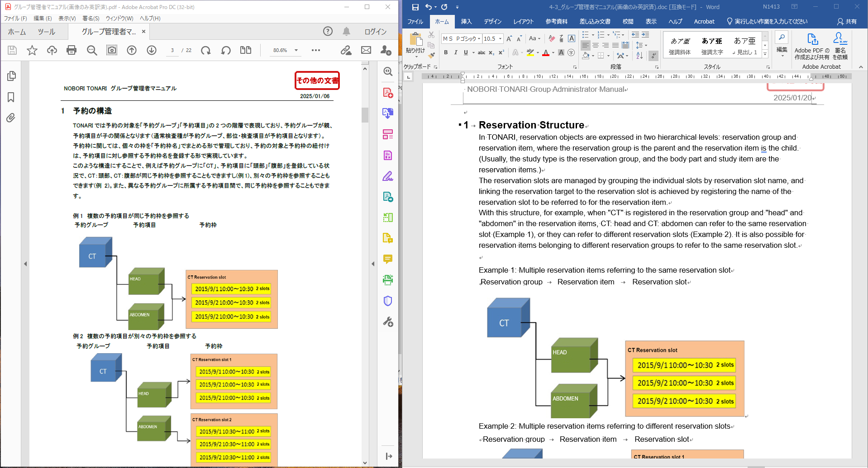This screenshot has width=868, height=468.
Task: Toggle strikethrough abc in Word
Action: (482, 52)
